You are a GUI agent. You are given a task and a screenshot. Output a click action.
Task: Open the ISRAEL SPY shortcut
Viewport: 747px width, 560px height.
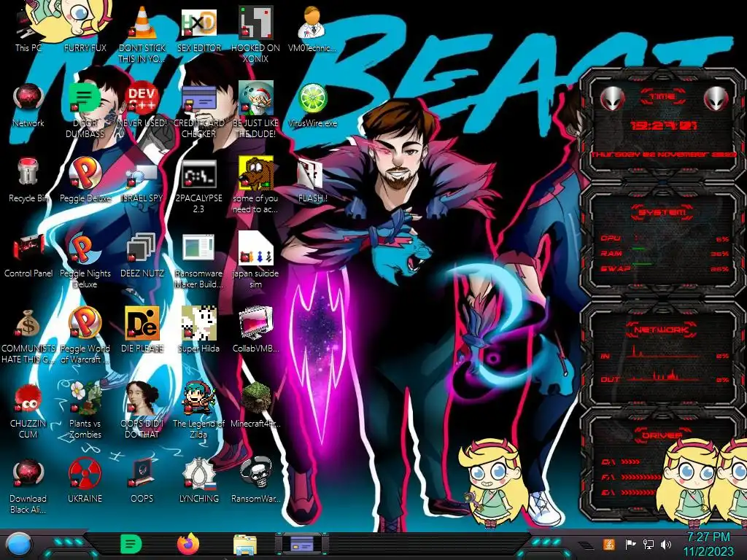coord(142,175)
